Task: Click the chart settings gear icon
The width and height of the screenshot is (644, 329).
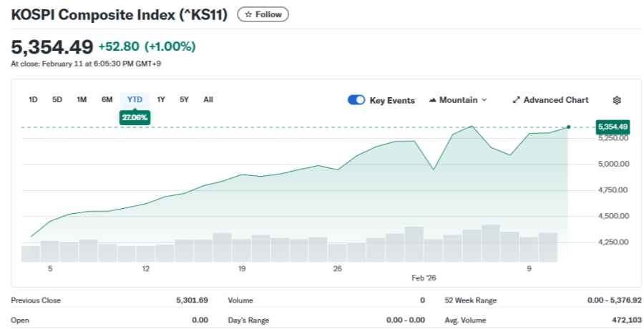Action: 617,100
